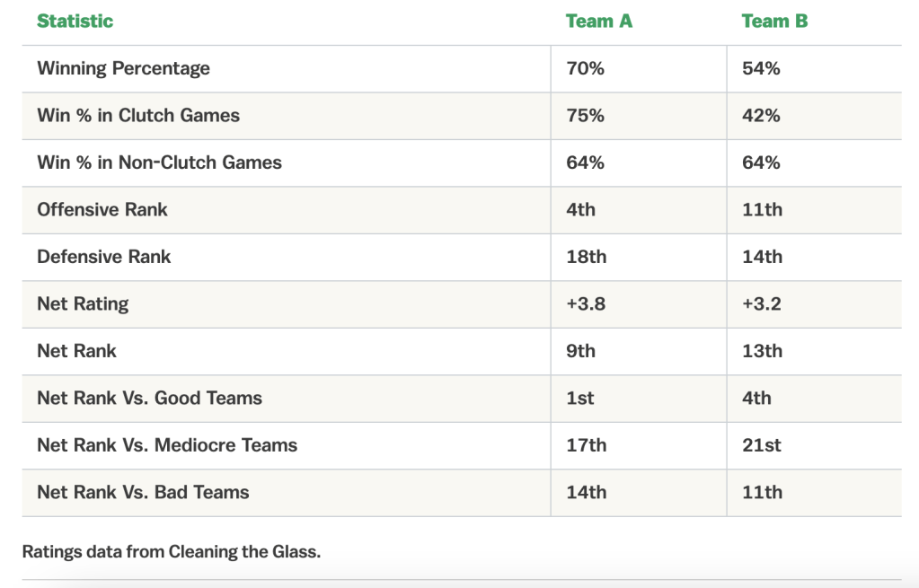Select Net Rank Vs. Good Teams label
The image size is (919, 588).
point(149,398)
